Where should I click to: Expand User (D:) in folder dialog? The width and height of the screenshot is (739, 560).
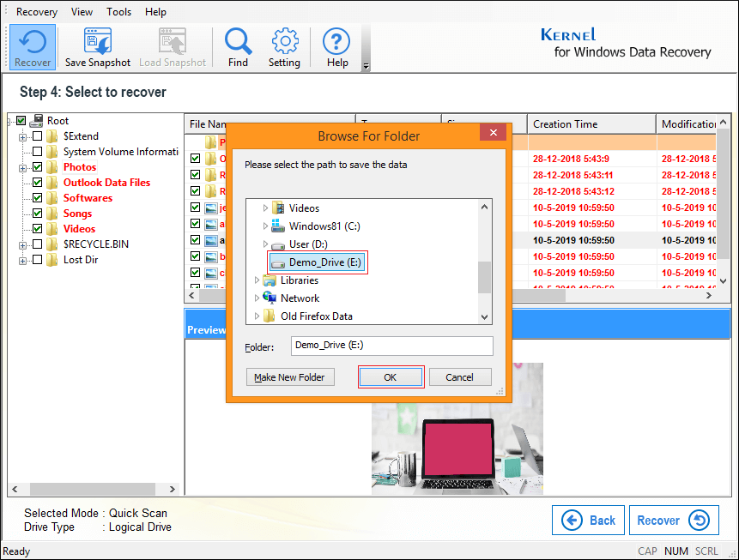(265, 244)
